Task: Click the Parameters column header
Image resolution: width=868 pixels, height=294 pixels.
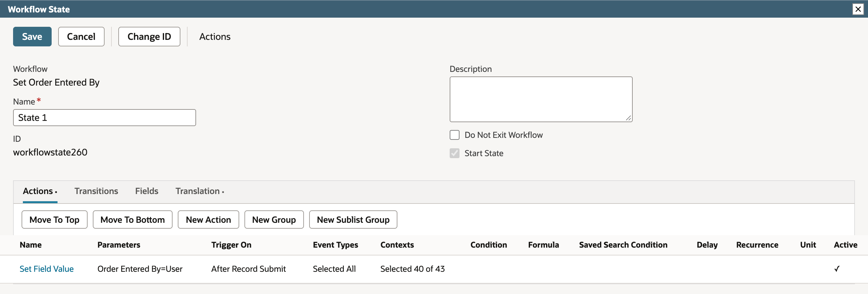Action: click(119, 245)
